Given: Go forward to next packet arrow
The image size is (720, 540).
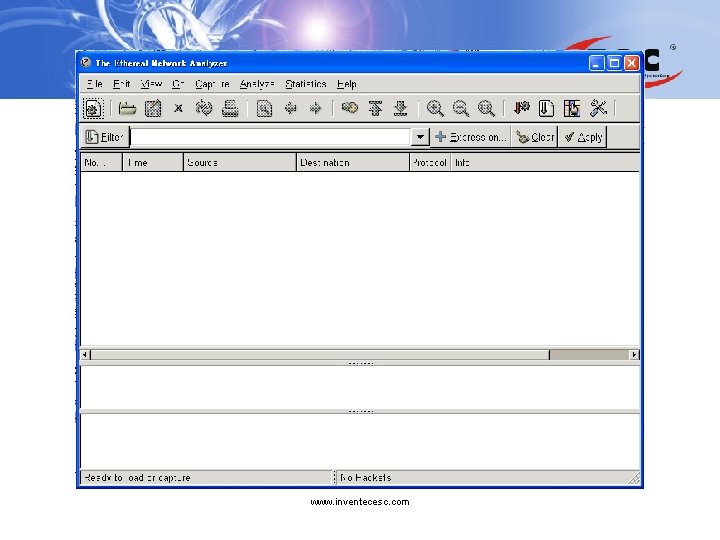Looking at the screenshot, I should click(x=315, y=108).
